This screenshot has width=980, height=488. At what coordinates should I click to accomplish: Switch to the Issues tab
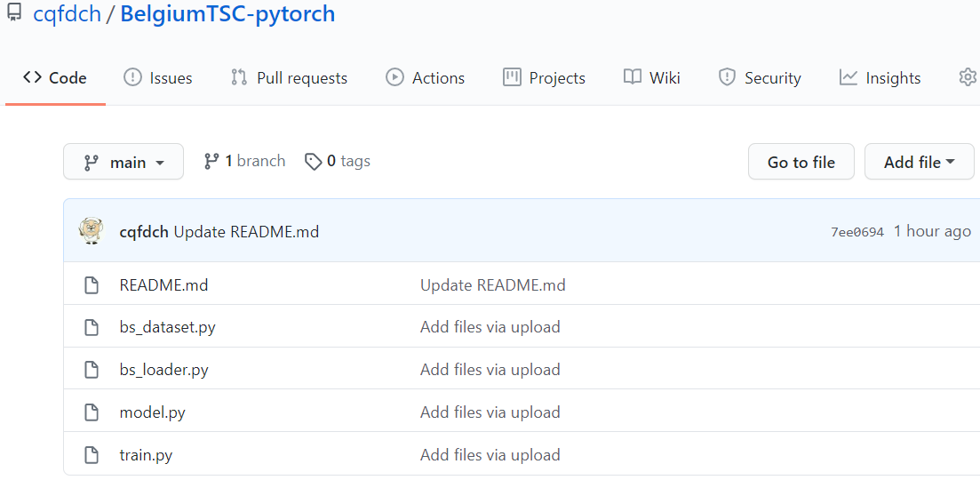click(x=158, y=78)
